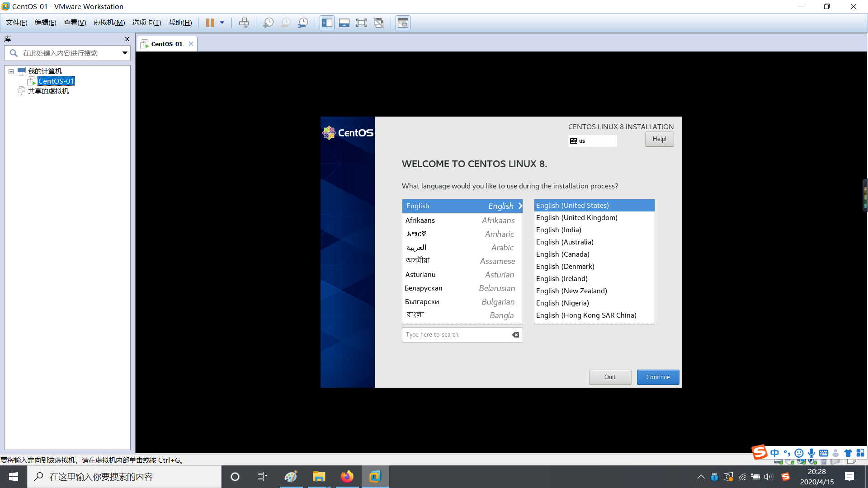Click the us keyboard layout indicator
This screenshot has height=488, width=868.
click(592, 141)
